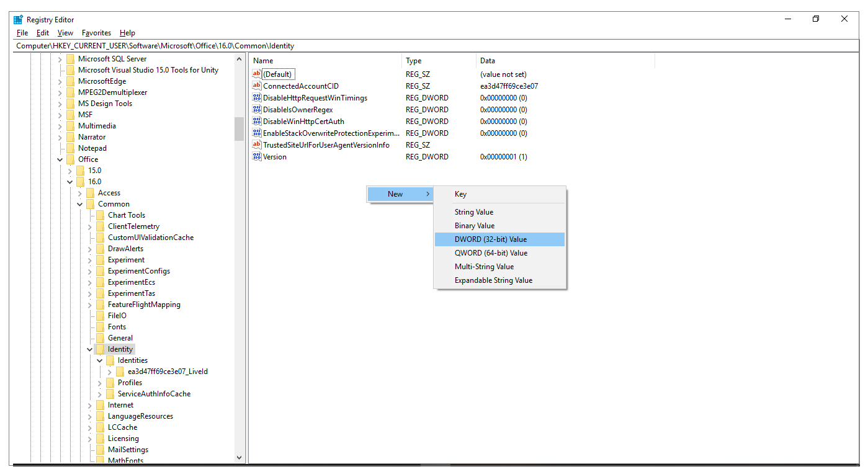Viewport: 868px width, 472px height.
Task: Open the File menu
Action: point(22,33)
